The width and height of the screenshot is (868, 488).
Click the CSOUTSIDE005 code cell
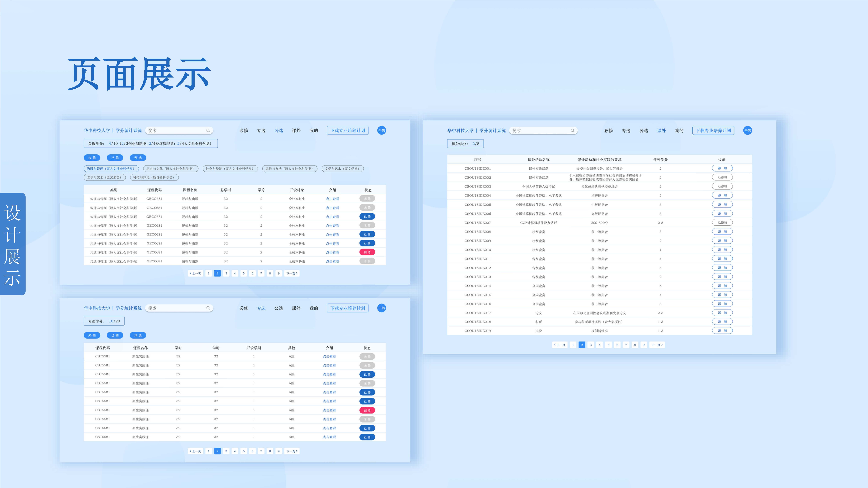click(477, 204)
